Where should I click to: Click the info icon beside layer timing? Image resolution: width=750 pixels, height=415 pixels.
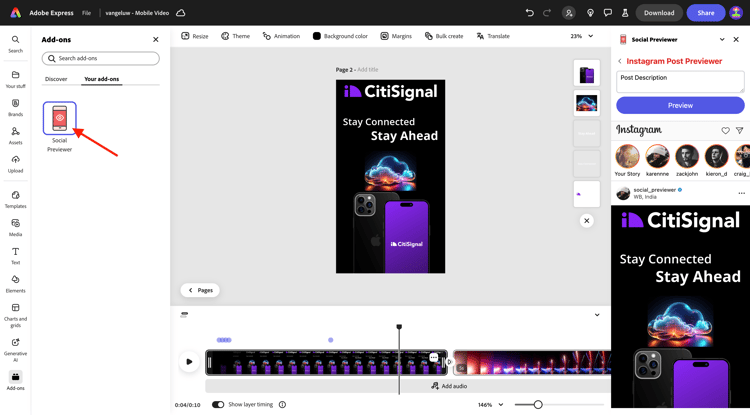[x=282, y=404]
